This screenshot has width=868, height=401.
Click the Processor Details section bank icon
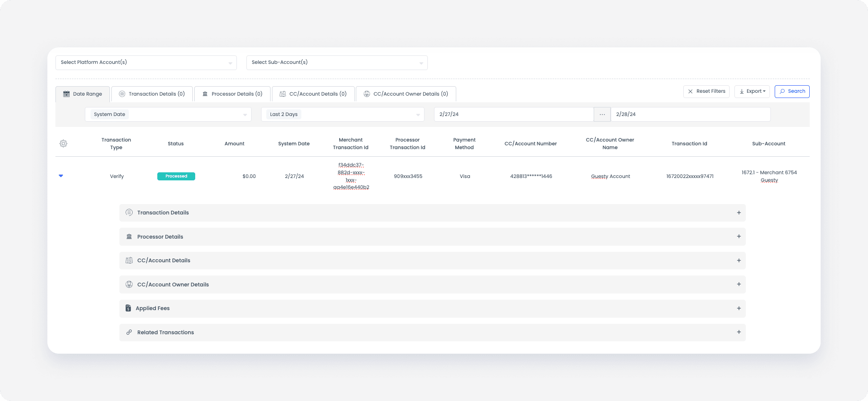pyautogui.click(x=129, y=237)
